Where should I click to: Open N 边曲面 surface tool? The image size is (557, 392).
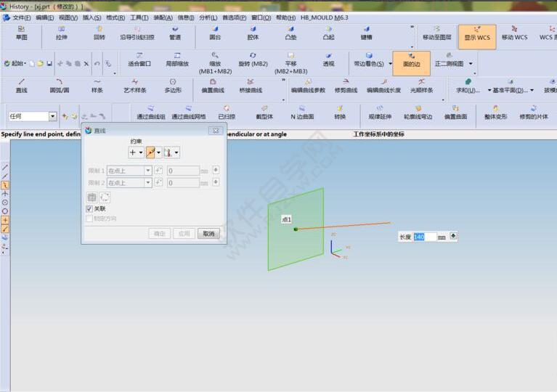[302, 113]
